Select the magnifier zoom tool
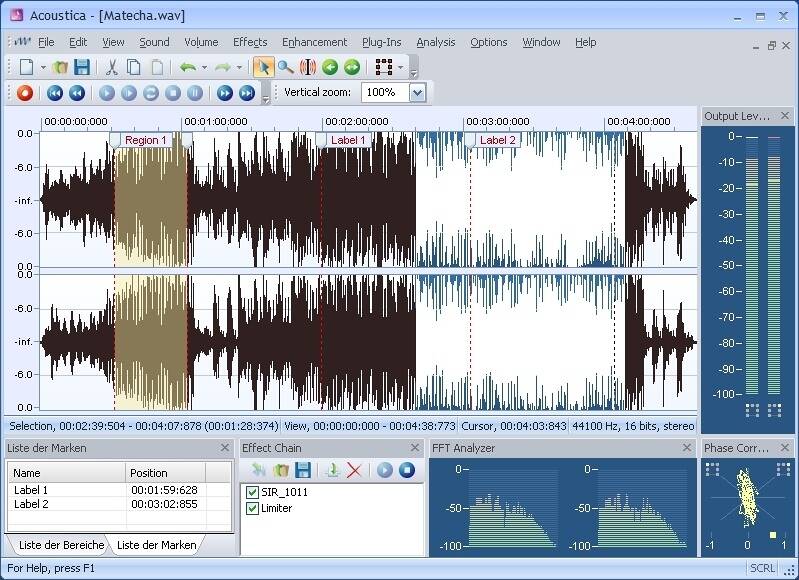Viewport: 799px width, 580px height. (286, 67)
